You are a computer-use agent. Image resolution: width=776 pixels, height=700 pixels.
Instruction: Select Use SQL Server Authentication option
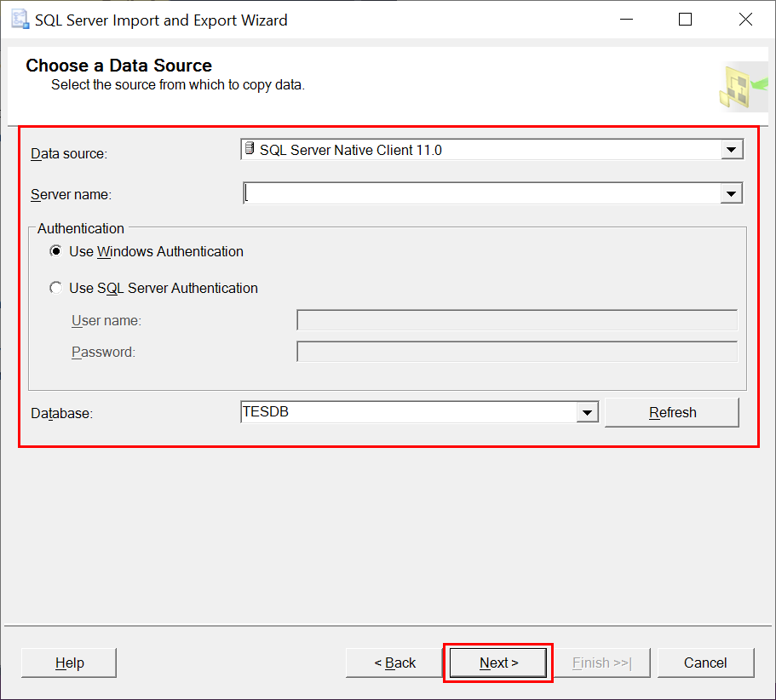[x=56, y=288]
